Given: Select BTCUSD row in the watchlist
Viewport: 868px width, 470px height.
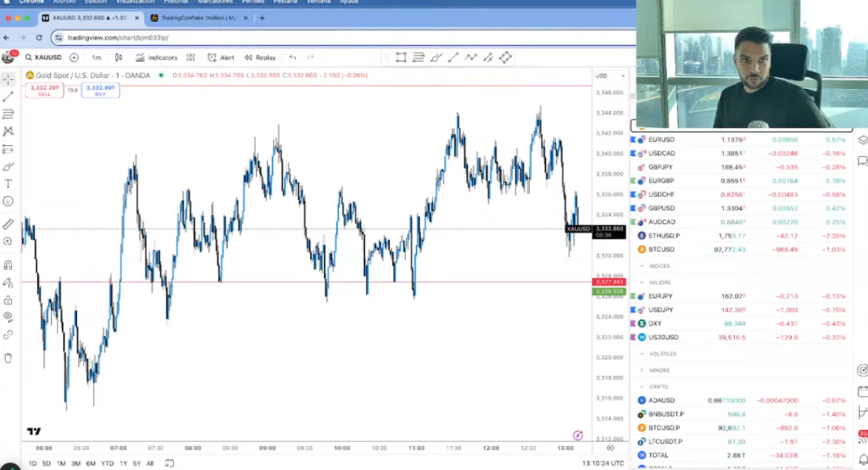Looking at the screenshot, I should click(x=741, y=249).
